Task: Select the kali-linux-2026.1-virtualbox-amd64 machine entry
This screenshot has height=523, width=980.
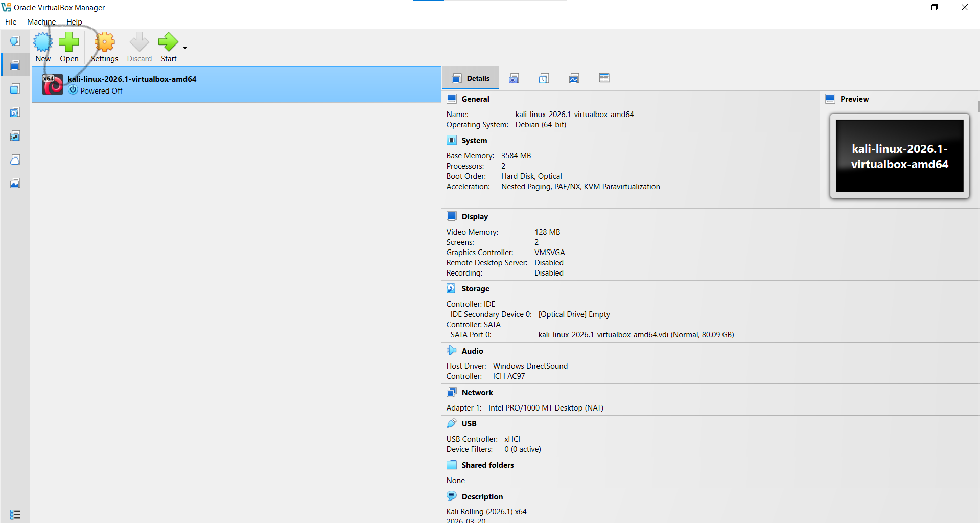Action: (x=237, y=84)
